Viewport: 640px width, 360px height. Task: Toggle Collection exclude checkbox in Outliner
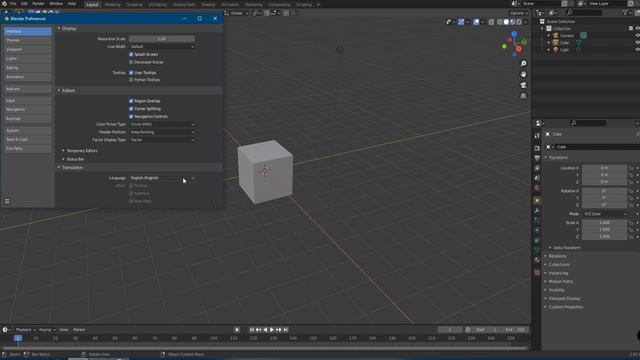[x=631, y=29]
